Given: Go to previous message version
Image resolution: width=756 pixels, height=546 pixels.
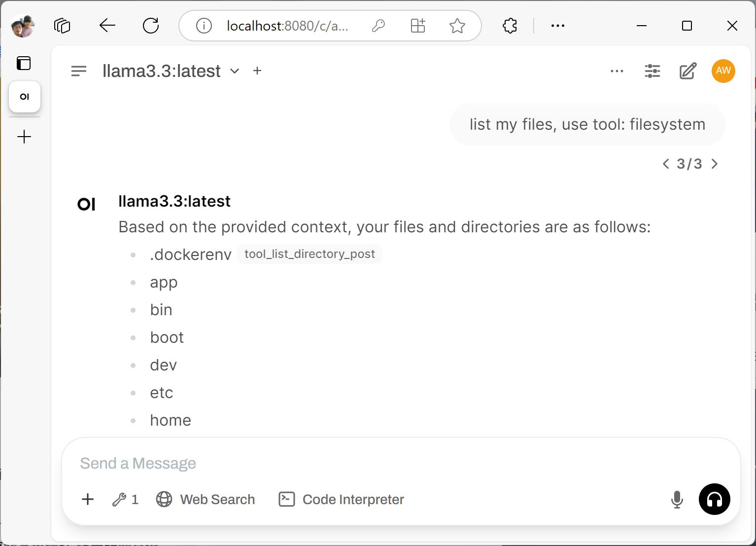Looking at the screenshot, I should [666, 164].
